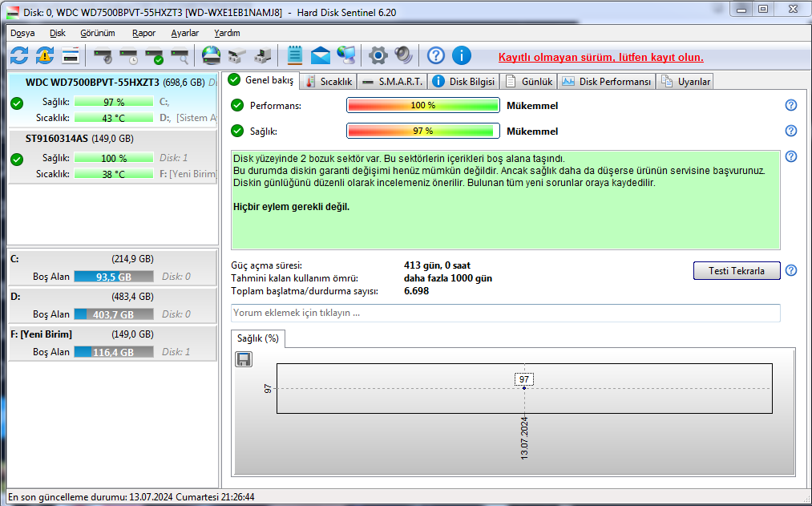812x506 pixels.
Task: Click the 413 gün, 0 saat value
Action: tap(437, 265)
